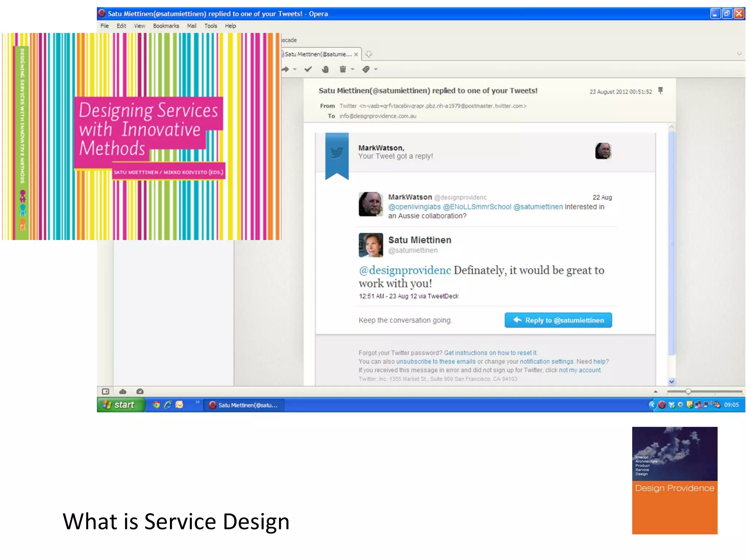Click the cloud Opera Link icon in status bar
This screenshot has height=560, width=747.
pyautogui.click(x=123, y=392)
